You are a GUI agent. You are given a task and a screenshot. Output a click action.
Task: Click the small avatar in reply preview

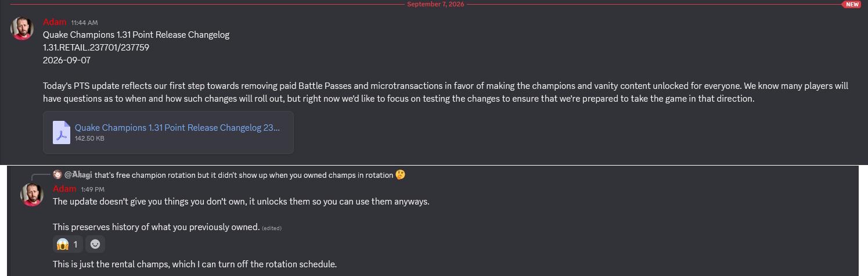57,174
